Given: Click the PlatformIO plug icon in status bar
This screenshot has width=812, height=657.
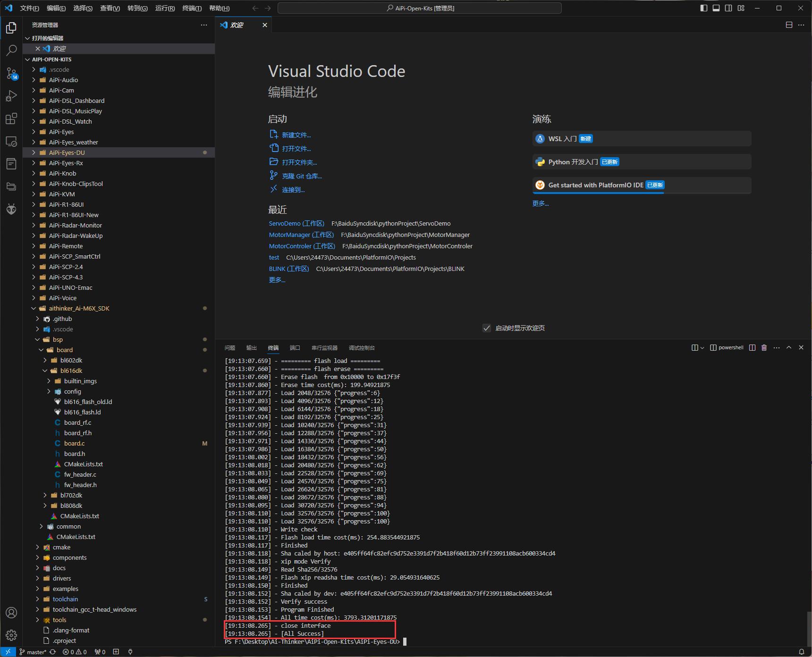Looking at the screenshot, I should [x=130, y=652].
